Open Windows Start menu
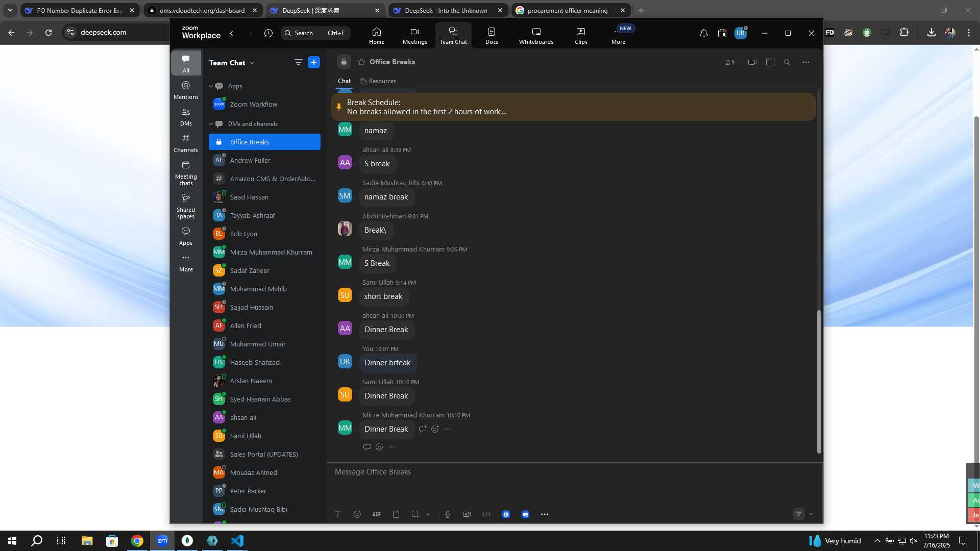Screen dimensions: 980x551 [12, 541]
